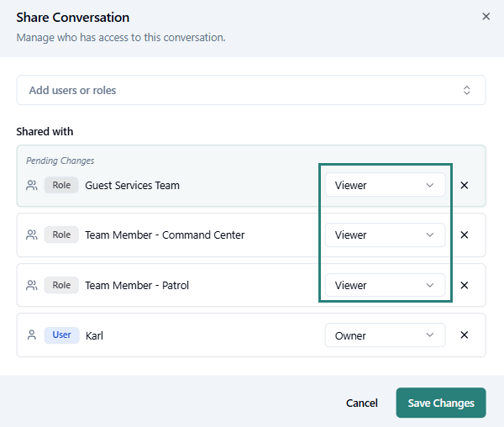The width and height of the screenshot is (504, 427).
Task: Click the group icon beside Guest Services Team
Action: [x=32, y=185]
